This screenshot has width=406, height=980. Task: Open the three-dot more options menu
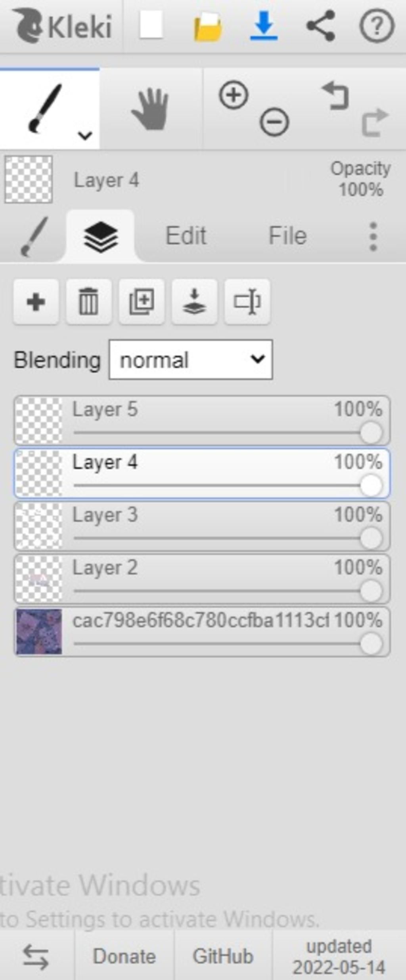(x=373, y=236)
